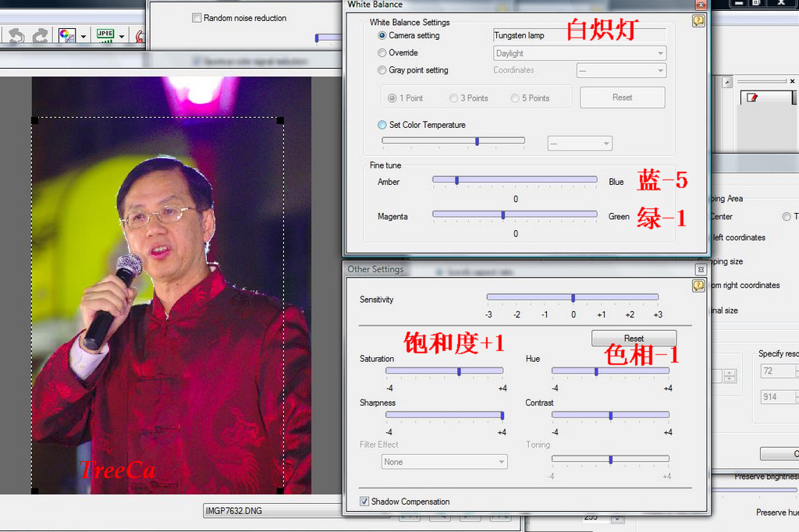Click the Saturation slider track
The image size is (799, 532).
444,371
